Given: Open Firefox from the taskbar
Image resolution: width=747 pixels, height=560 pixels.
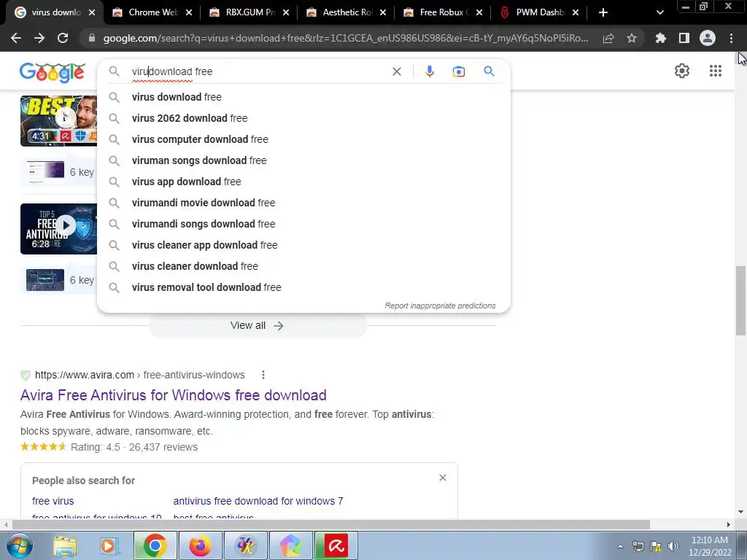Looking at the screenshot, I should (x=200, y=545).
